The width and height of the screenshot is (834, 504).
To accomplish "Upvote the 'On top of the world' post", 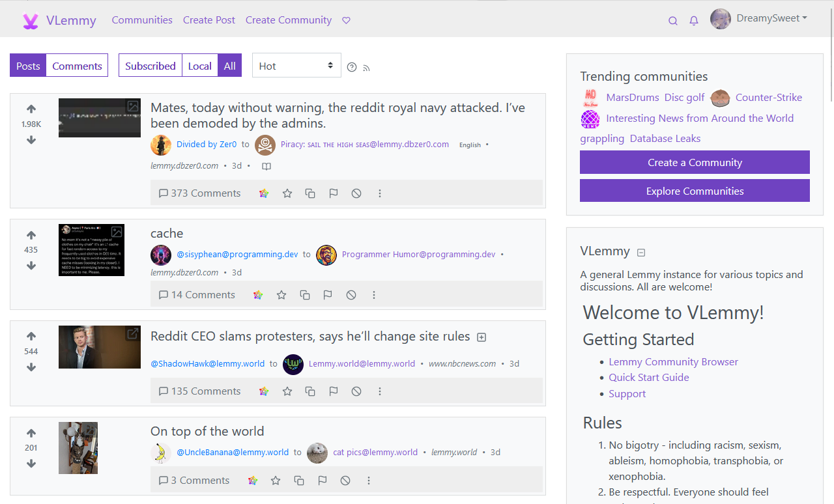I will (x=31, y=433).
